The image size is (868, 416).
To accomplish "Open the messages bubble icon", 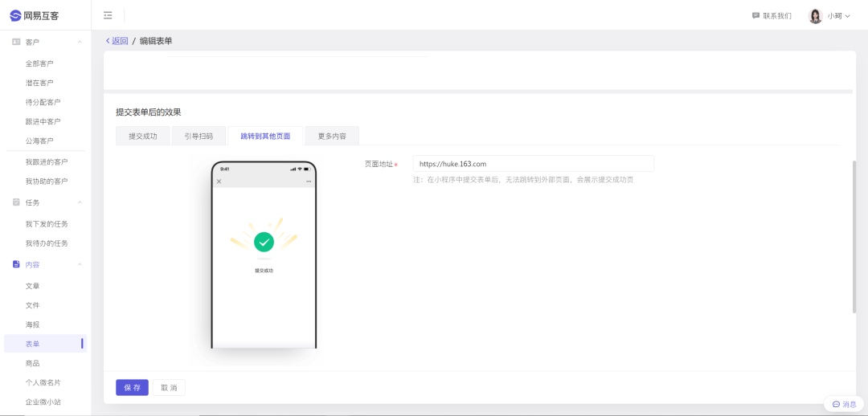I will tap(836, 404).
